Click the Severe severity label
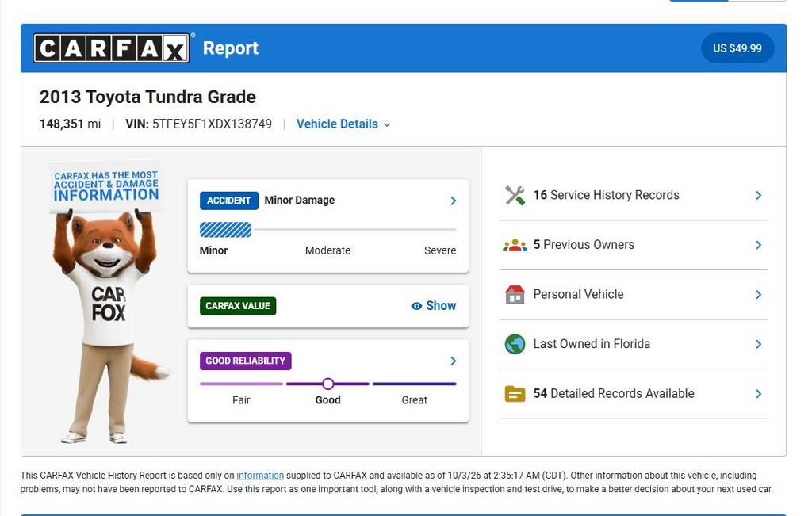This screenshot has width=812, height=516. point(440,250)
